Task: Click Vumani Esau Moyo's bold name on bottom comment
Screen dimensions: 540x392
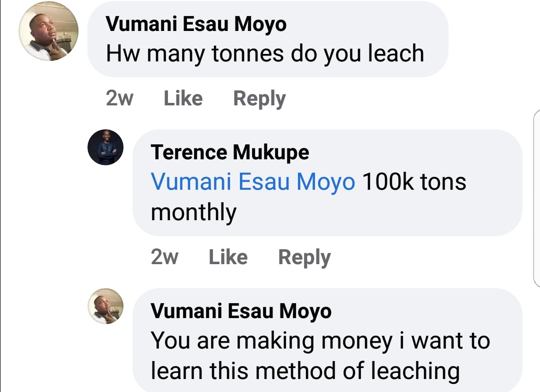Action: [x=240, y=311]
